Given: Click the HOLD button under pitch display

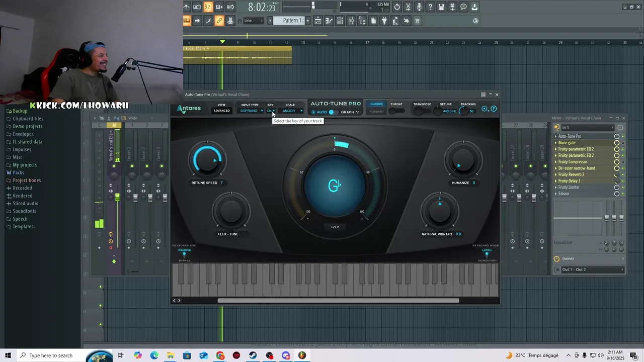Looking at the screenshot, I should pyautogui.click(x=335, y=227).
